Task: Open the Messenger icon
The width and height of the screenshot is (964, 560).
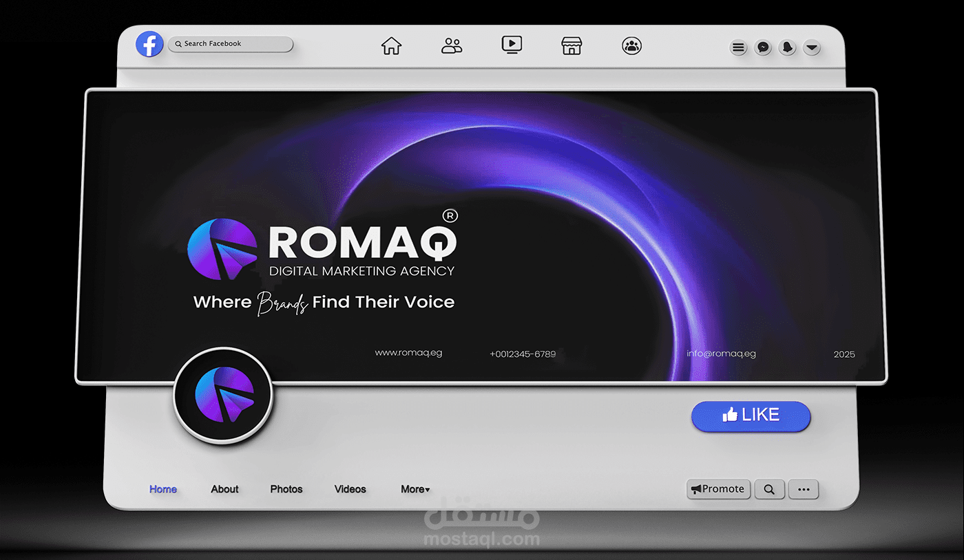Action: click(763, 47)
